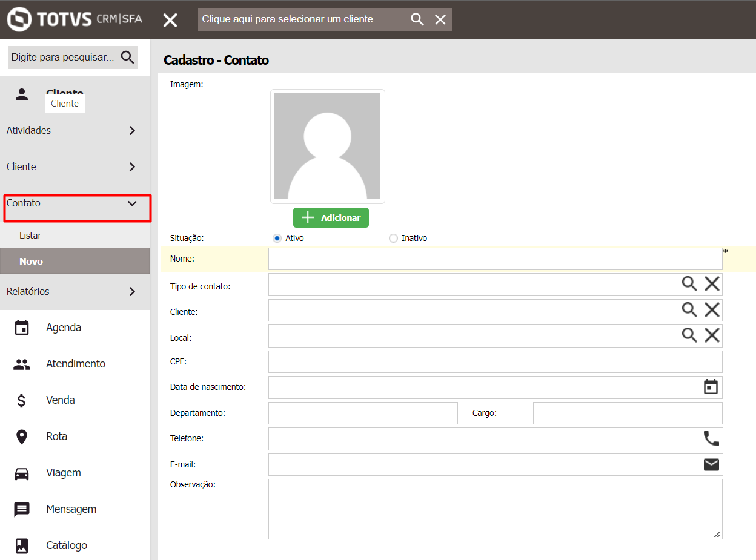Click the sidebar search magnifier icon

tap(127, 57)
